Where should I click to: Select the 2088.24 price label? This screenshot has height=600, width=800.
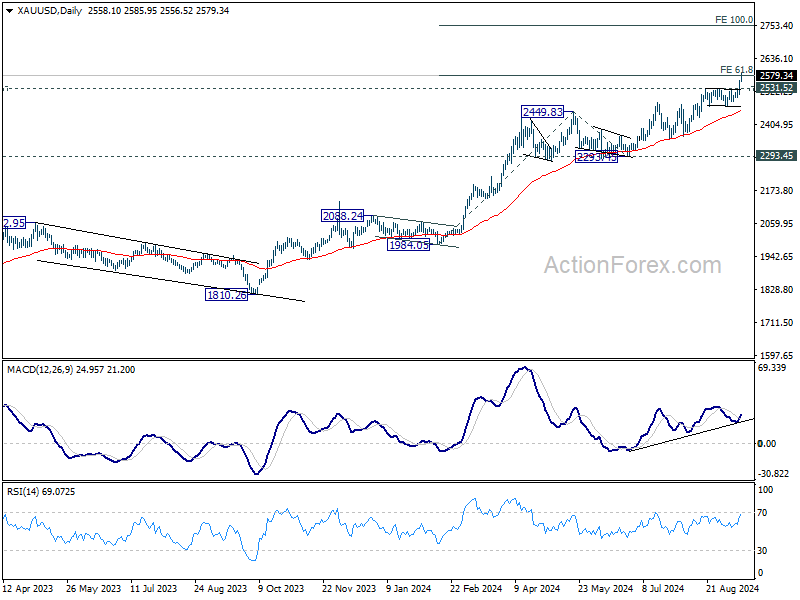click(343, 215)
